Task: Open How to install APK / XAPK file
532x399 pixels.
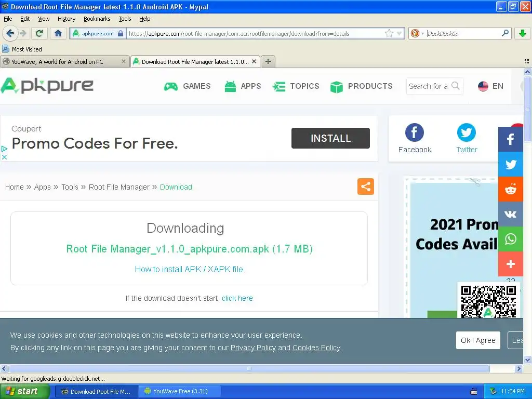Action: (x=189, y=269)
